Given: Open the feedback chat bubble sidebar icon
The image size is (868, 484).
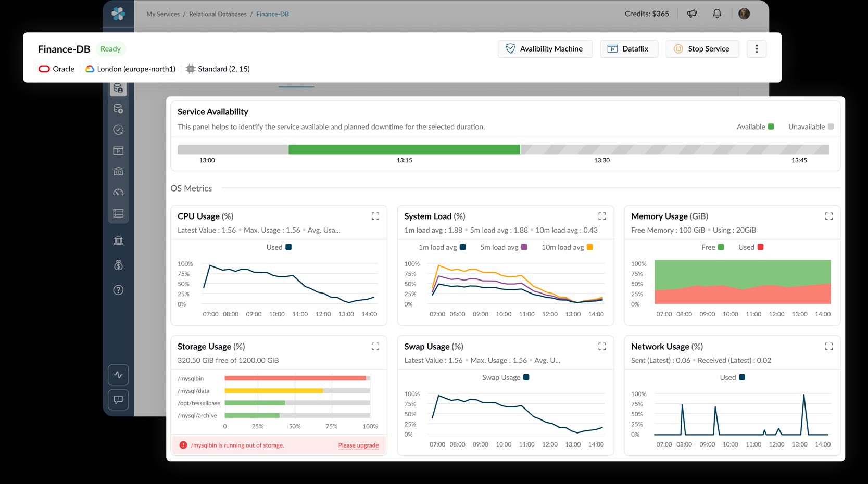Looking at the screenshot, I should (118, 400).
